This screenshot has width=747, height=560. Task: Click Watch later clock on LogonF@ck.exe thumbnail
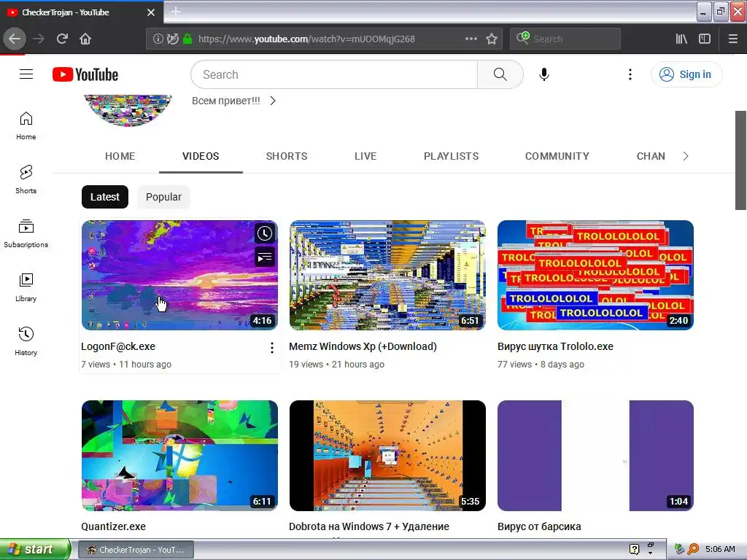click(x=265, y=233)
